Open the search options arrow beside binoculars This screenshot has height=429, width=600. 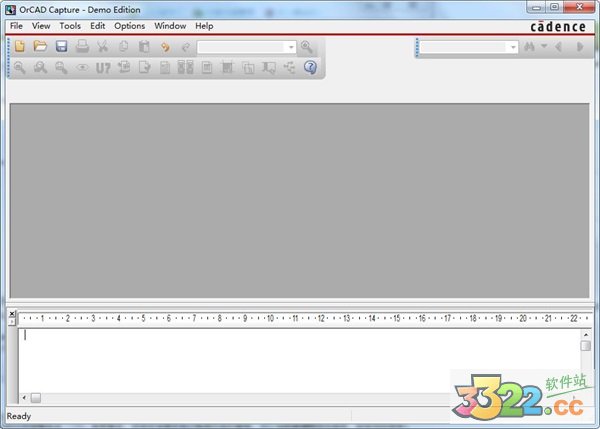(x=543, y=47)
